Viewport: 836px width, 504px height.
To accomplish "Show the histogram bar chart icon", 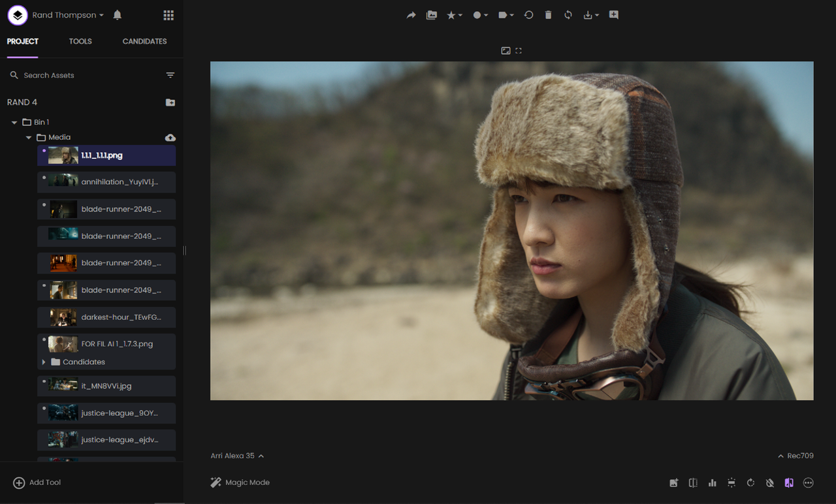I will tap(713, 483).
